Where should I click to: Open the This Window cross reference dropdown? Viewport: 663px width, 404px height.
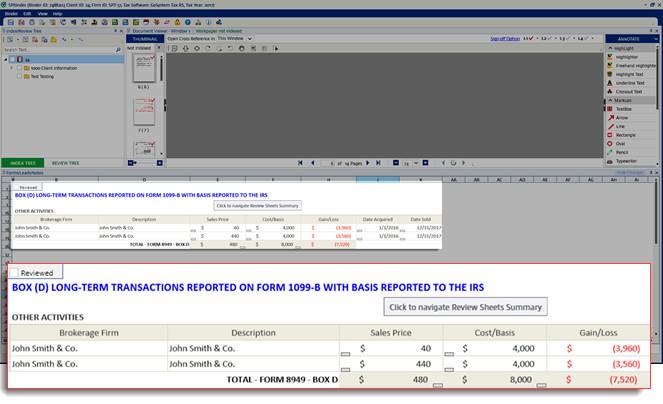pos(249,38)
